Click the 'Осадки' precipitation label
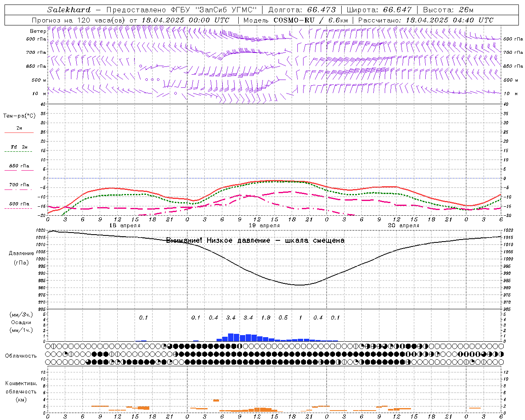Screen dimensions: 525x420 point(21,322)
